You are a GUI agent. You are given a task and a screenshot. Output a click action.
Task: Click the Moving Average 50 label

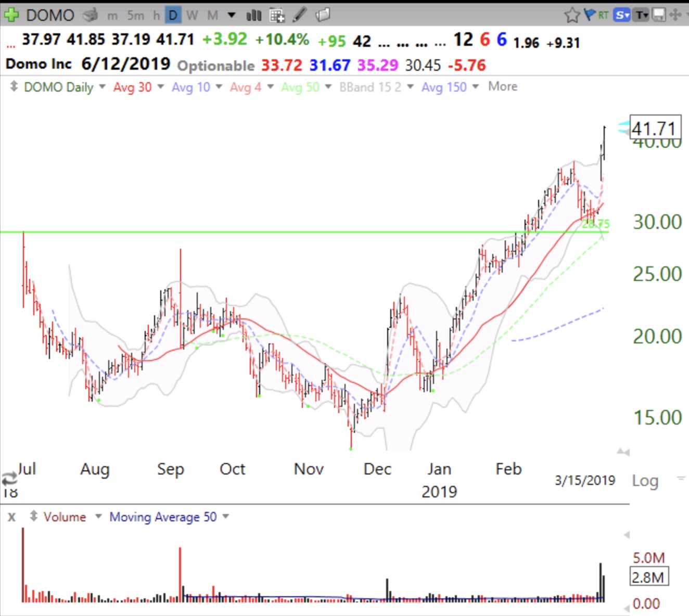coord(163,517)
